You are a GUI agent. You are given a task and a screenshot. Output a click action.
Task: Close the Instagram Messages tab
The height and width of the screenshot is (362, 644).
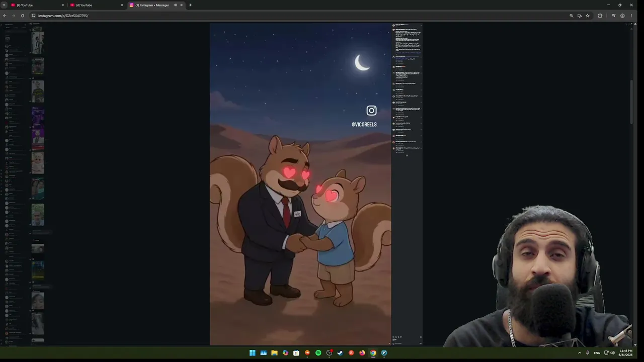pyautogui.click(x=181, y=5)
